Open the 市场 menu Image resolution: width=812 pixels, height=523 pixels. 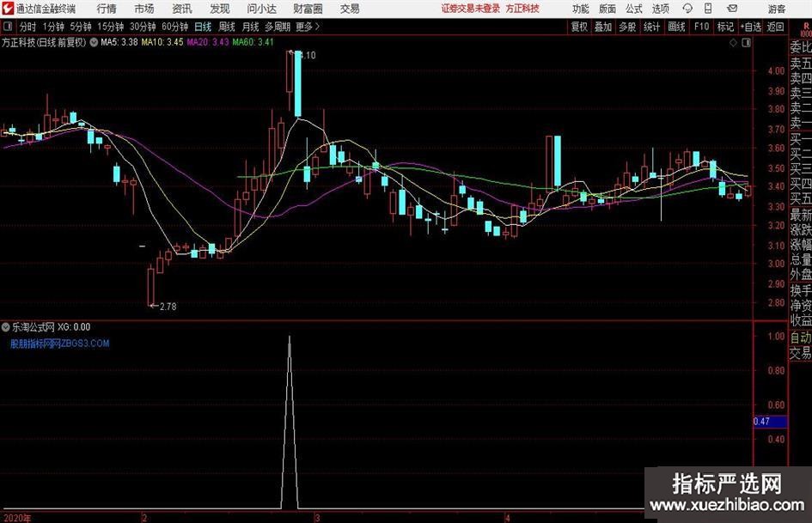(144, 9)
